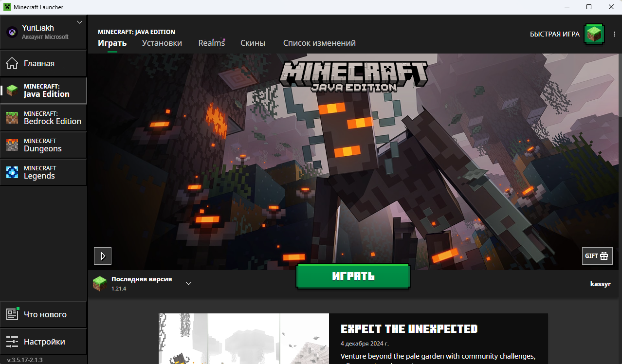Click the GIFT button
This screenshot has width=622, height=364.
tap(597, 256)
